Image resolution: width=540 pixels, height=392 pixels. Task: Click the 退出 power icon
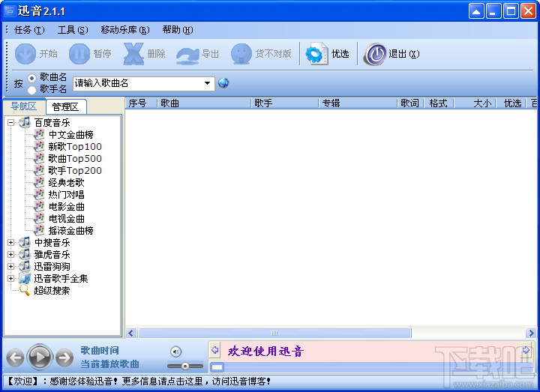[x=376, y=54]
